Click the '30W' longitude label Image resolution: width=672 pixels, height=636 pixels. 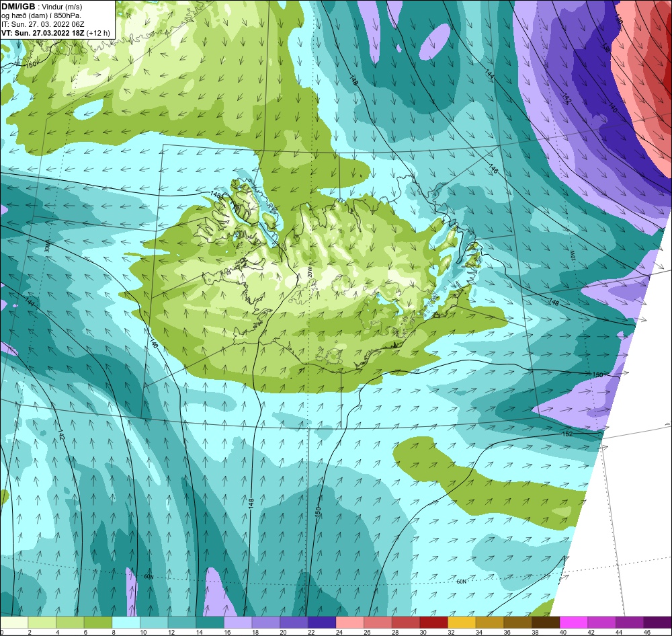47,247
